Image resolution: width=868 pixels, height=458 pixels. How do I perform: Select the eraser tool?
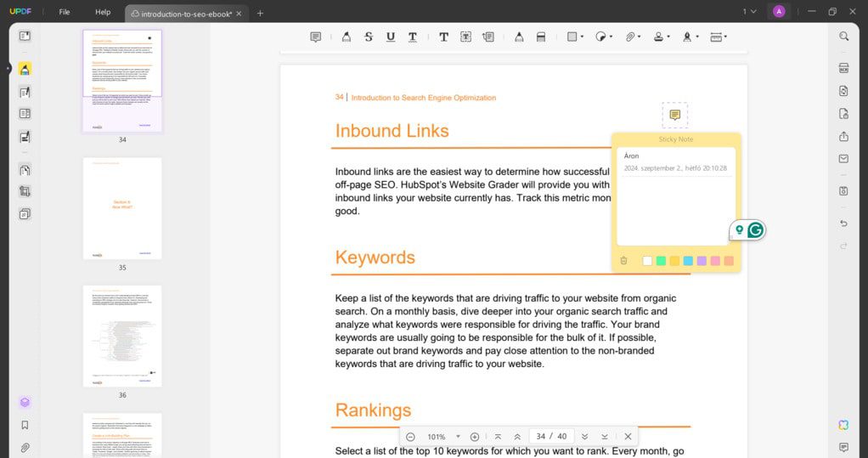coord(541,37)
